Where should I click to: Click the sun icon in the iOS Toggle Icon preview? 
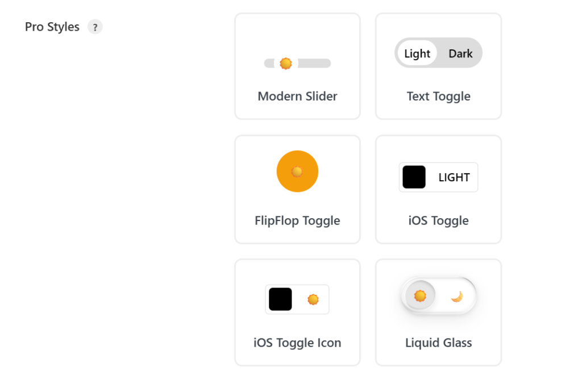coord(314,299)
